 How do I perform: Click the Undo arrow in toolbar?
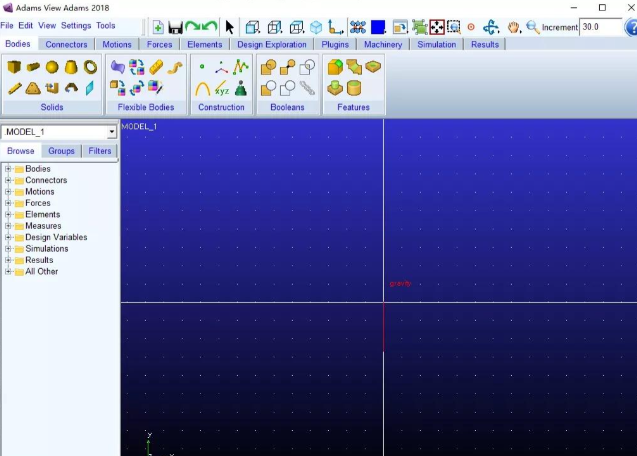pos(209,27)
